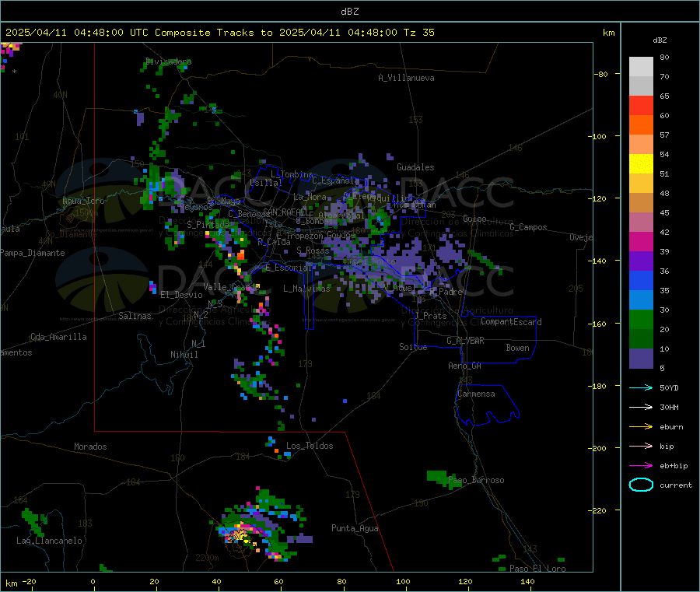Click the Lag.Llancanelo label
The width and height of the screenshot is (700, 592).
click(49, 541)
